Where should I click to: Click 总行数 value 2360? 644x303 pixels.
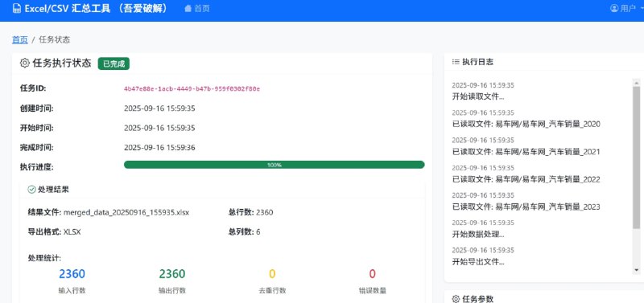pos(265,212)
